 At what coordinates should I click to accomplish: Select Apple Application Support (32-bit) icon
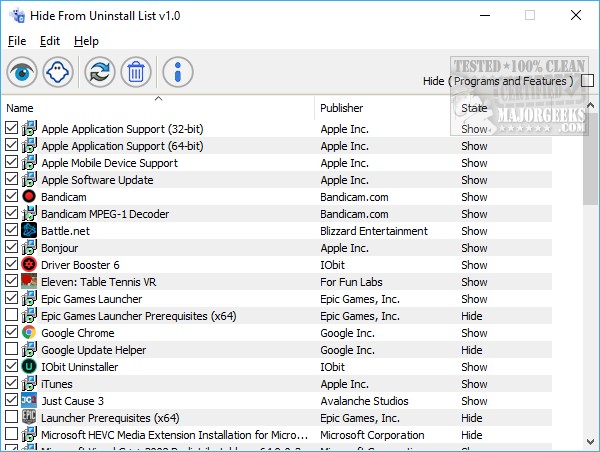click(29, 128)
